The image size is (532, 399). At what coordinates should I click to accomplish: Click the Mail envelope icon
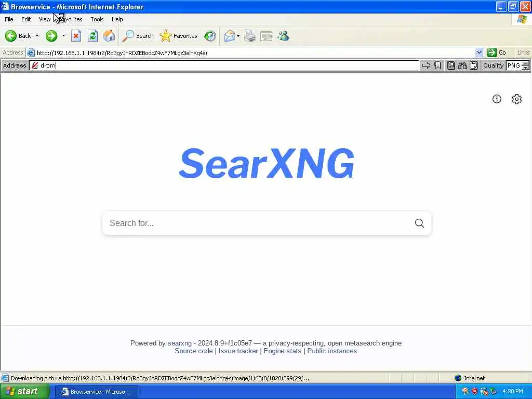coord(230,36)
